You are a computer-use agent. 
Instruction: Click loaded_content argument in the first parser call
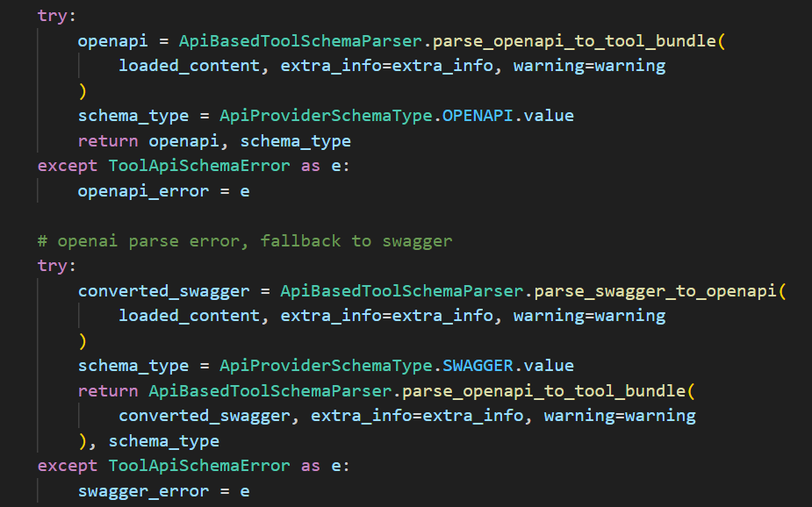click(x=190, y=66)
